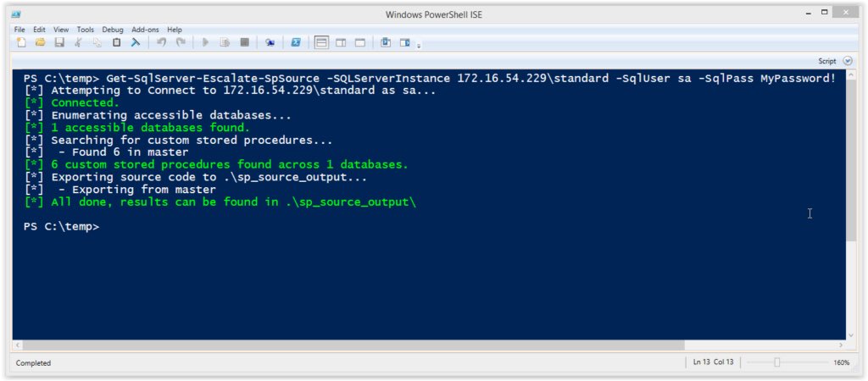Maximize the PowerShell ISE window
868x381 pixels.
pyautogui.click(x=825, y=12)
